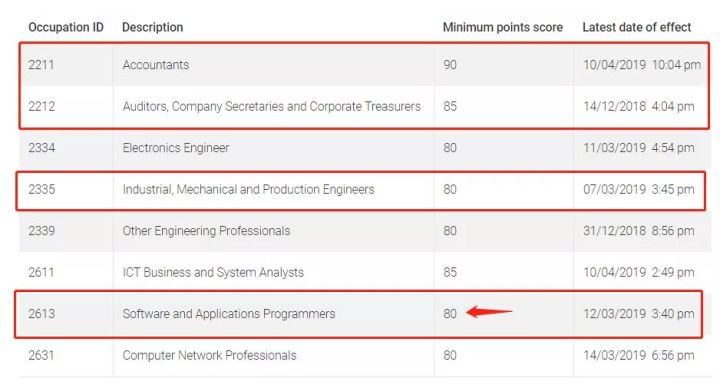Image resolution: width=720 pixels, height=385 pixels.
Task: Select Computer Network Professionals row
Action: [x=365, y=355]
